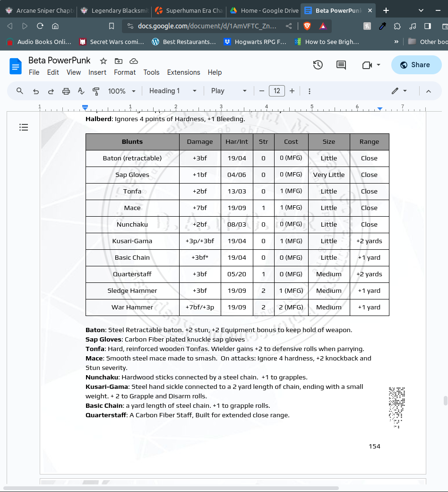Reload the current page

(x=40, y=26)
